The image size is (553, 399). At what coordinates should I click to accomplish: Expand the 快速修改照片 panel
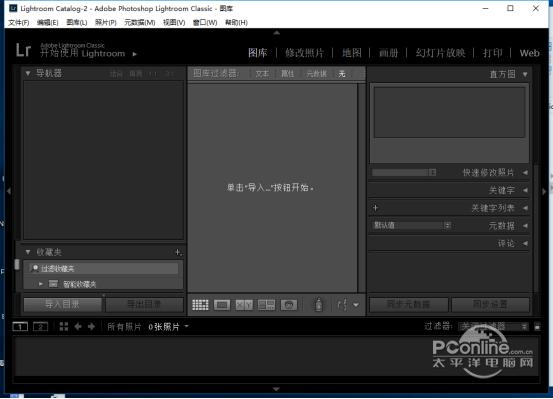click(525, 173)
